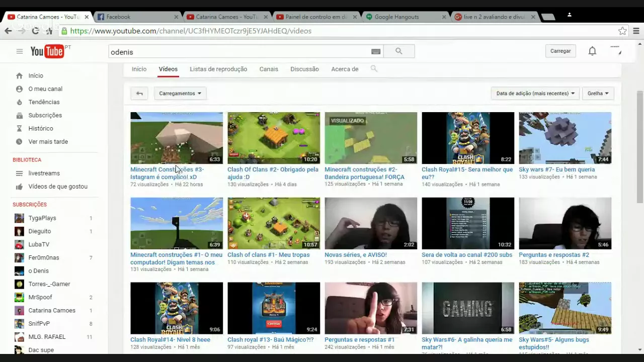Image resolution: width=644 pixels, height=362 pixels.
Task: Open Clash Royal#14- Nivel 8 heee link
Action: (x=170, y=340)
